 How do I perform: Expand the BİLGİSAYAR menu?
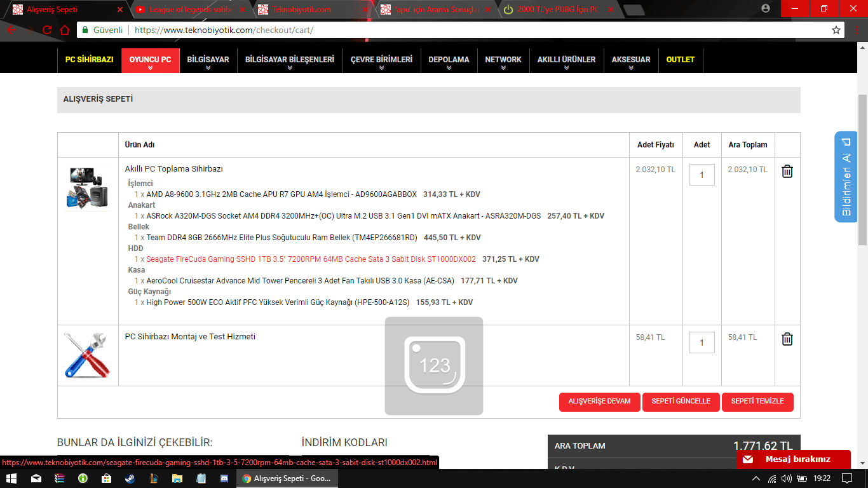pyautogui.click(x=208, y=60)
